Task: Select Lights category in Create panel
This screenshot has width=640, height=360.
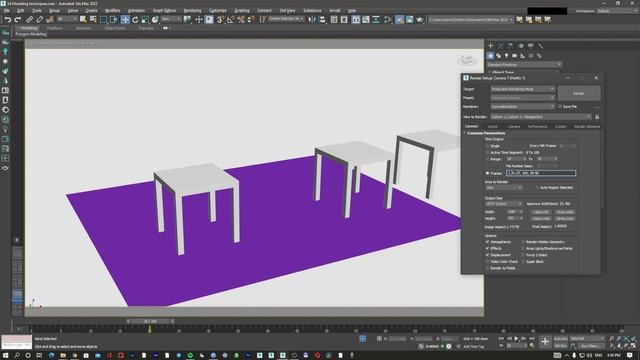Action: (507, 56)
